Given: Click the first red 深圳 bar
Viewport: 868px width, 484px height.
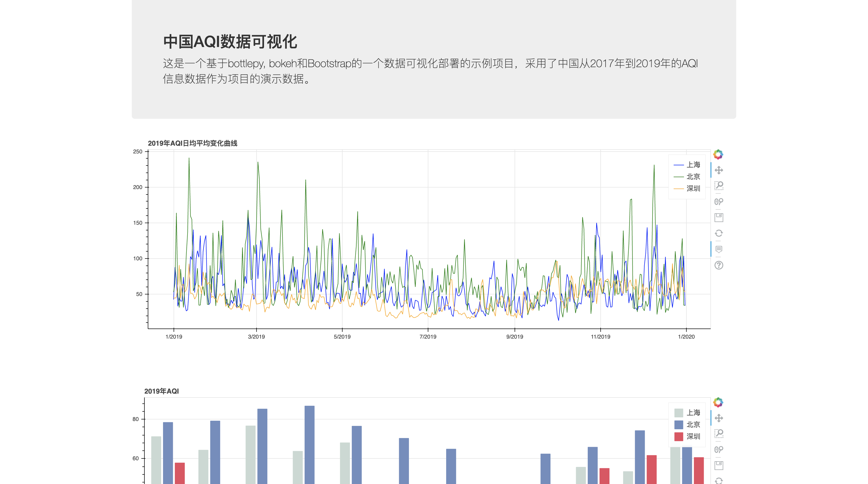Looking at the screenshot, I should click(x=180, y=473).
